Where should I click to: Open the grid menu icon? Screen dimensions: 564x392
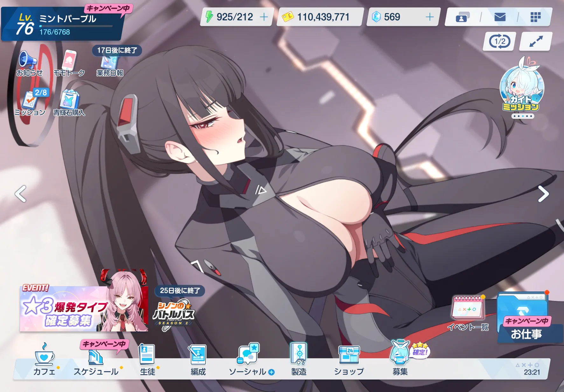tap(536, 17)
